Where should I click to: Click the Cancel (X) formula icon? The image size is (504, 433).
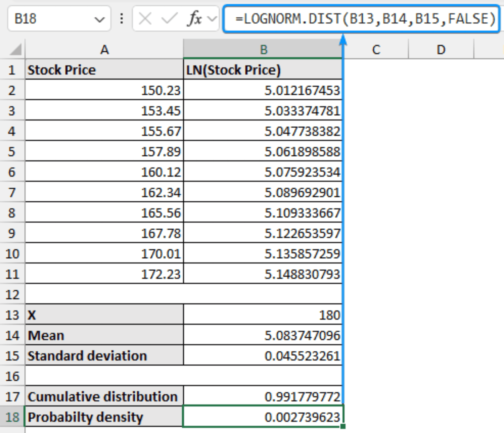(x=145, y=19)
